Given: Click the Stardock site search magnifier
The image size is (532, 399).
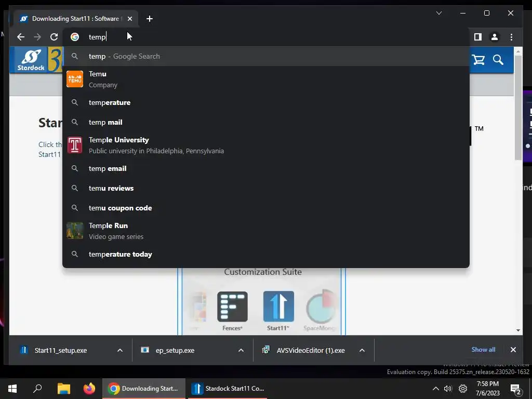Looking at the screenshot, I should pos(498,60).
